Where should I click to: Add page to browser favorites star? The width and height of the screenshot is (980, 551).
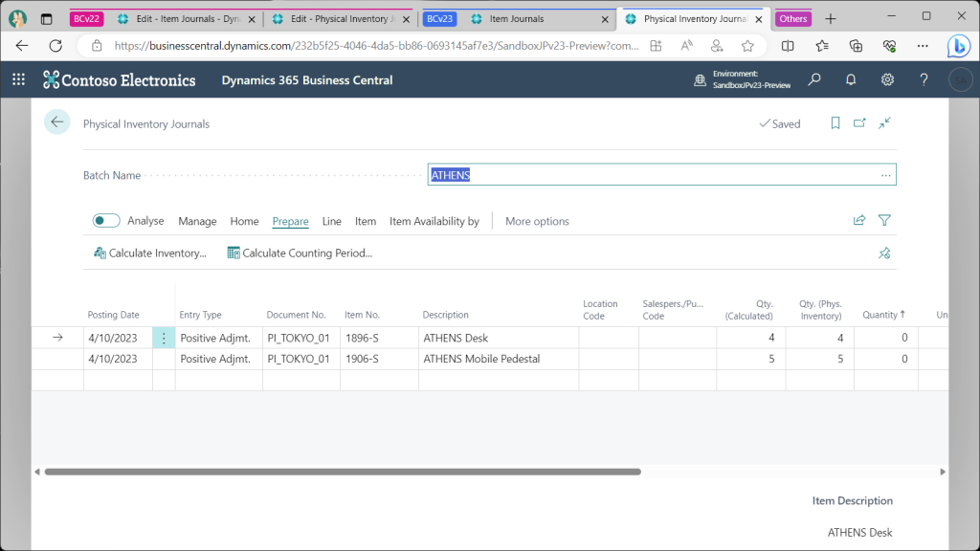coord(747,46)
